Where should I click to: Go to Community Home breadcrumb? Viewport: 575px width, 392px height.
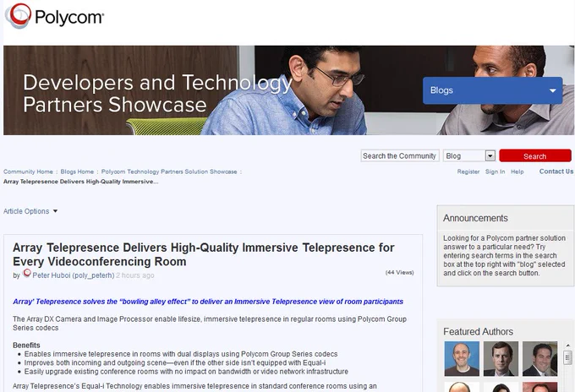click(x=28, y=171)
